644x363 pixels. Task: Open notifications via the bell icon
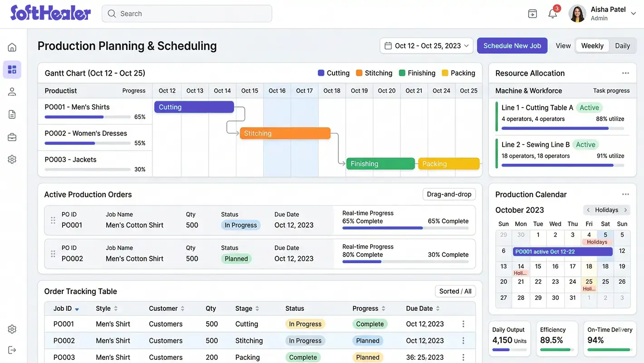(552, 14)
